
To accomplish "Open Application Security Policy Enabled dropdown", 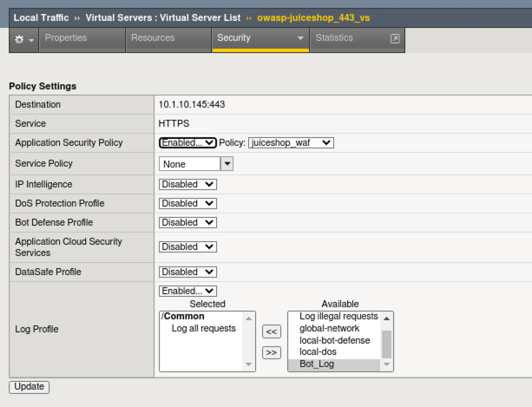I will [x=187, y=143].
